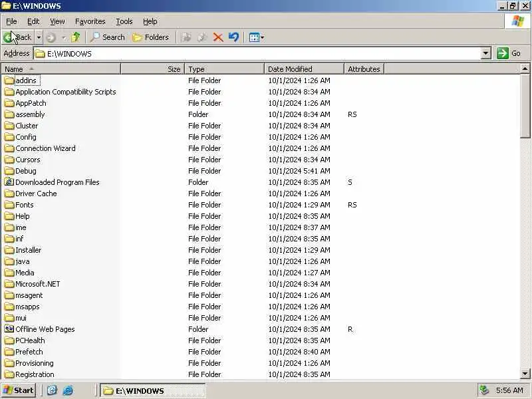
Task: Click the red Delete icon
Action: point(218,37)
